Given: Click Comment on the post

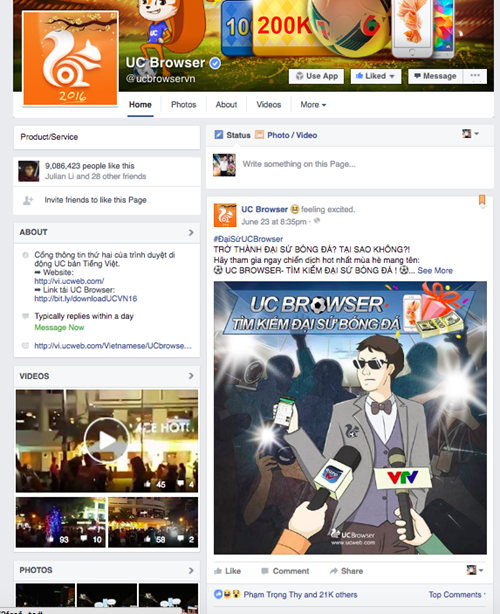Looking at the screenshot, I should (x=285, y=571).
